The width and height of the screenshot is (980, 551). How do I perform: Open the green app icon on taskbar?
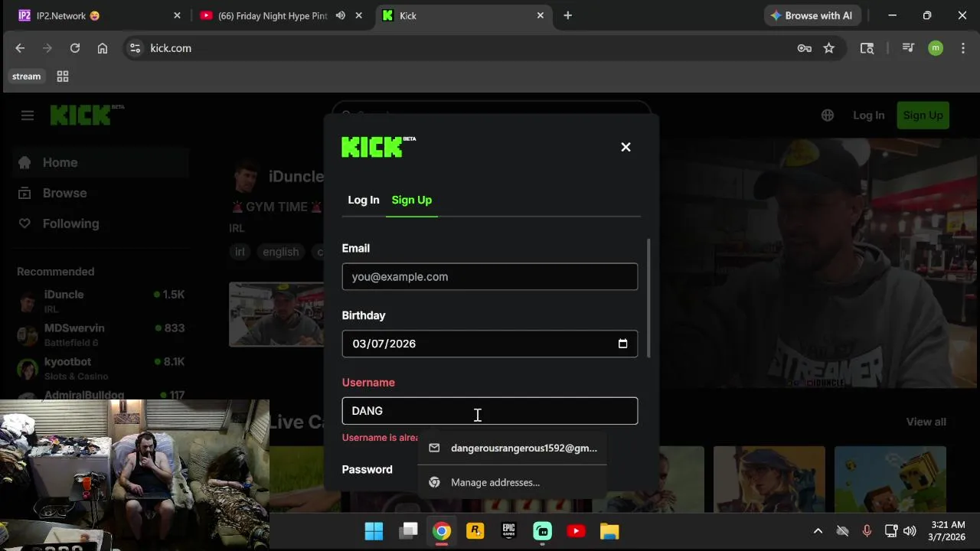542,531
